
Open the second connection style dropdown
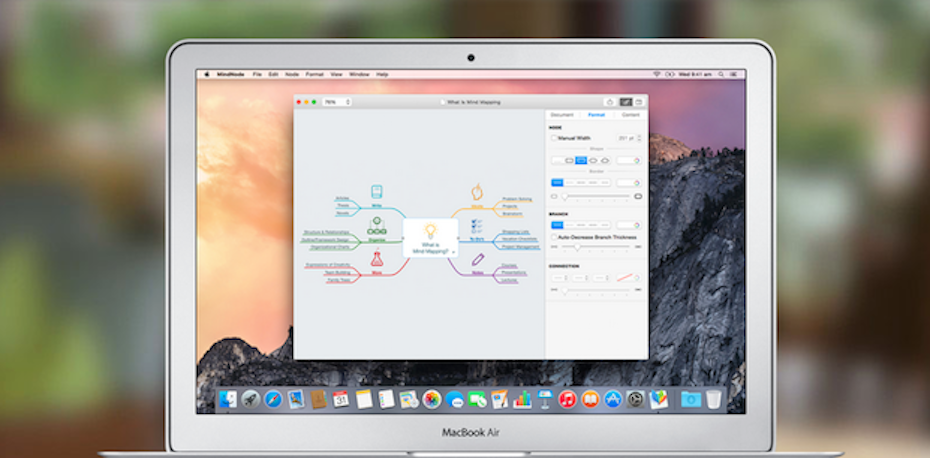[581, 278]
